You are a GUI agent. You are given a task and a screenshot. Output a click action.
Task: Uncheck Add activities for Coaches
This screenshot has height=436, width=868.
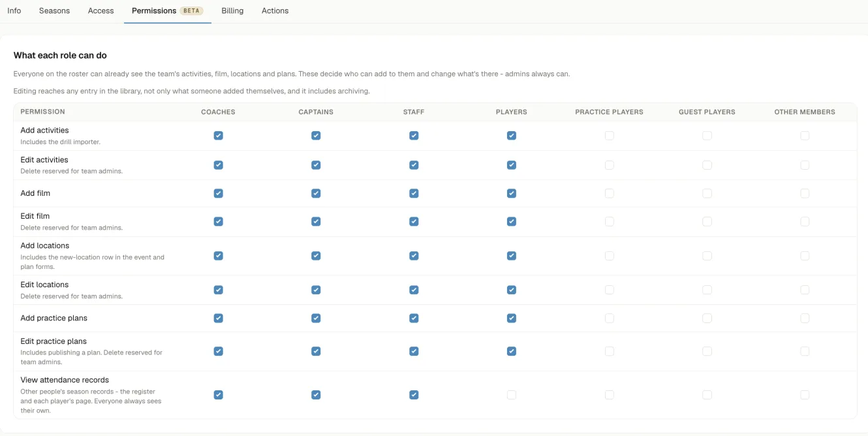[218, 136]
